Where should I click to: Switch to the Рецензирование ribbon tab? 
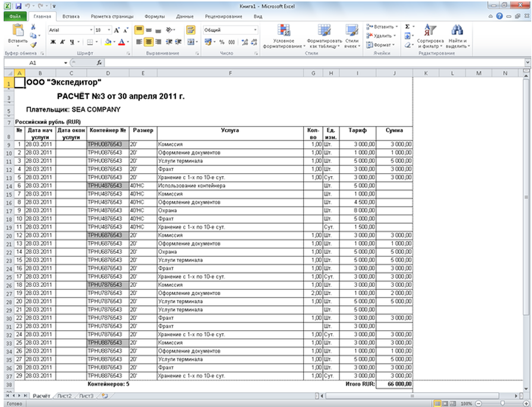(223, 16)
